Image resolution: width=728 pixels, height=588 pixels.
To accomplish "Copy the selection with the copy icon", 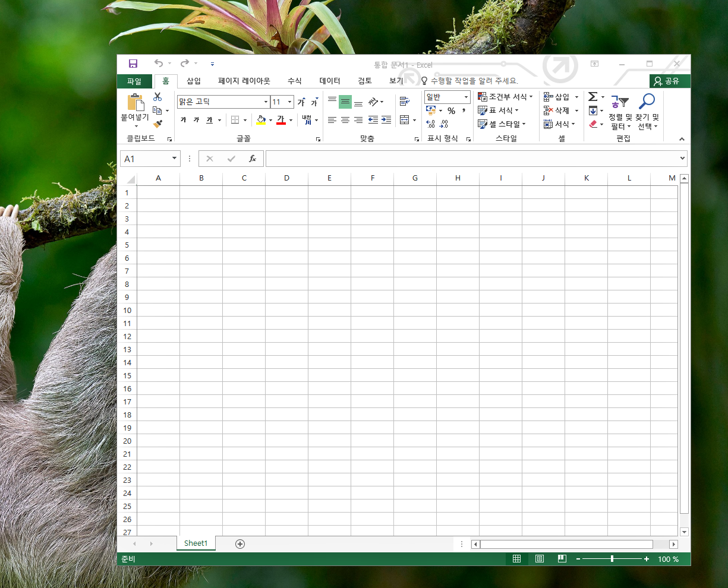I will pos(157,110).
